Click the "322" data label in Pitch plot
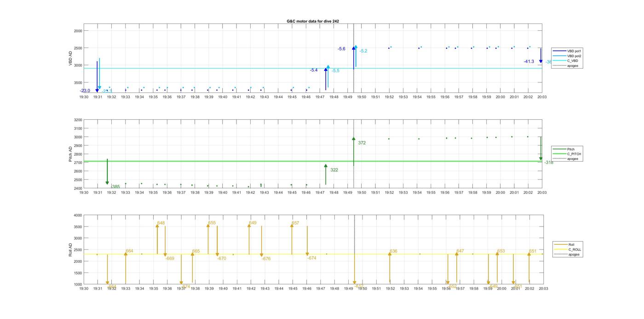 (334, 170)
